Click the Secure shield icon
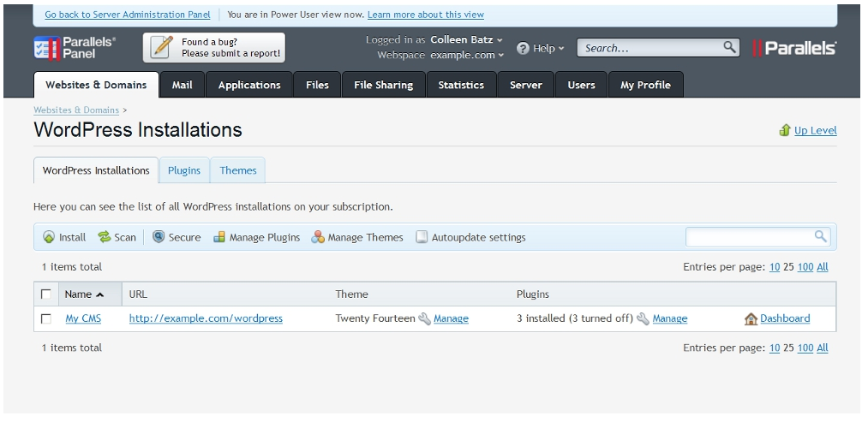The height and width of the screenshot is (422, 868). [159, 237]
